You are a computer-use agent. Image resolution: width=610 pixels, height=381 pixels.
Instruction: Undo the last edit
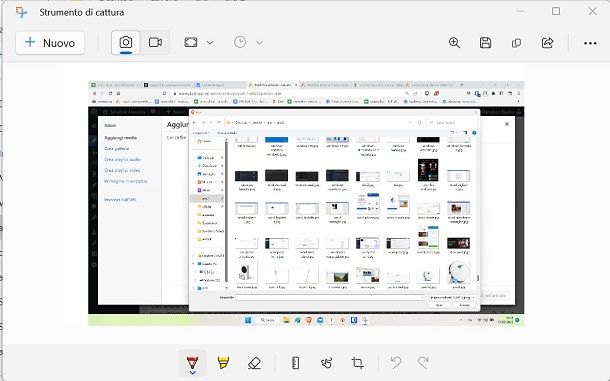tap(396, 363)
